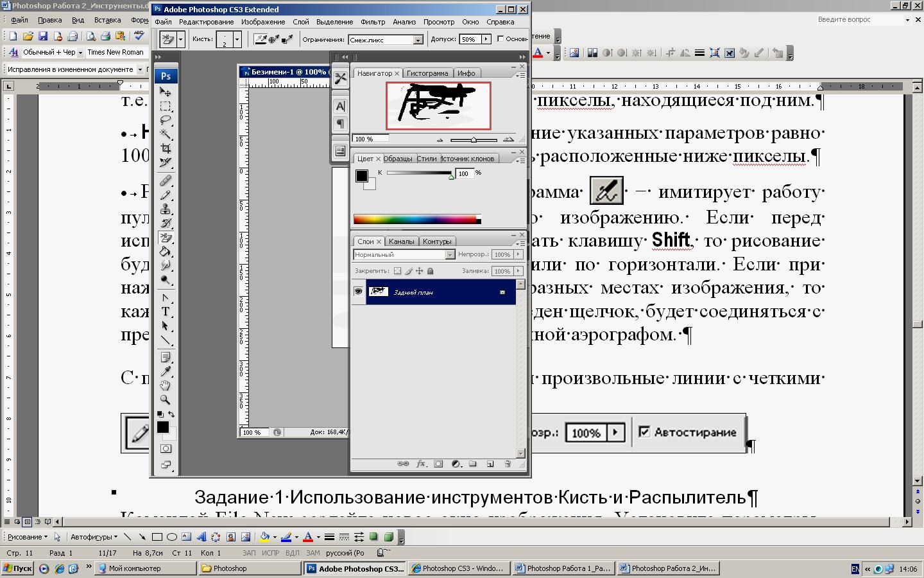Viewport: 924px width, 578px height.
Task: Open Photoshop Изображение menu
Action: click(263, 22)
